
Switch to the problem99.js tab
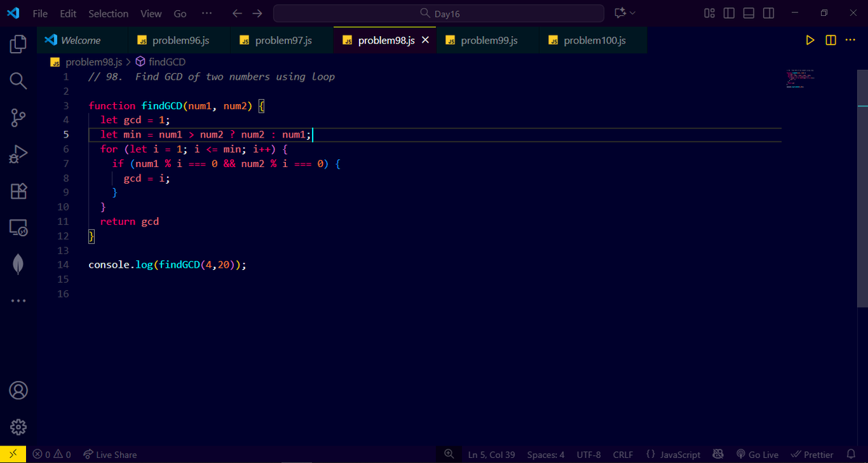tap(488, 41)
